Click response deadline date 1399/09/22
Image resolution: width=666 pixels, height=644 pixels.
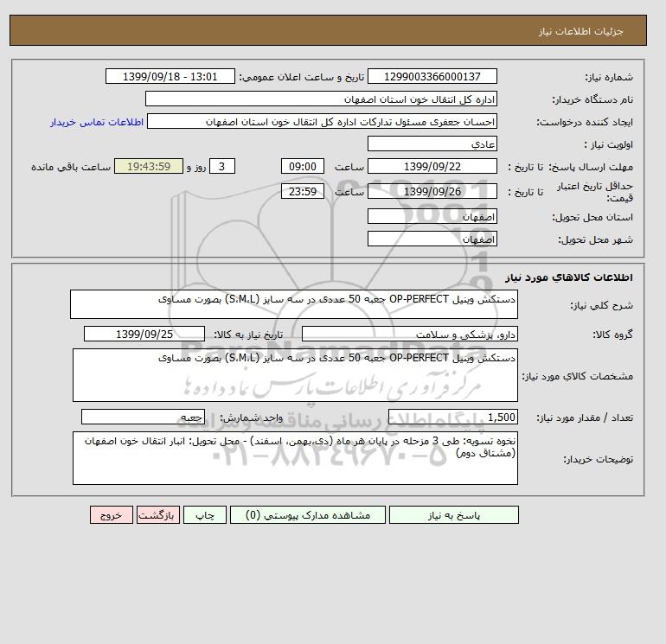[432, 167]
